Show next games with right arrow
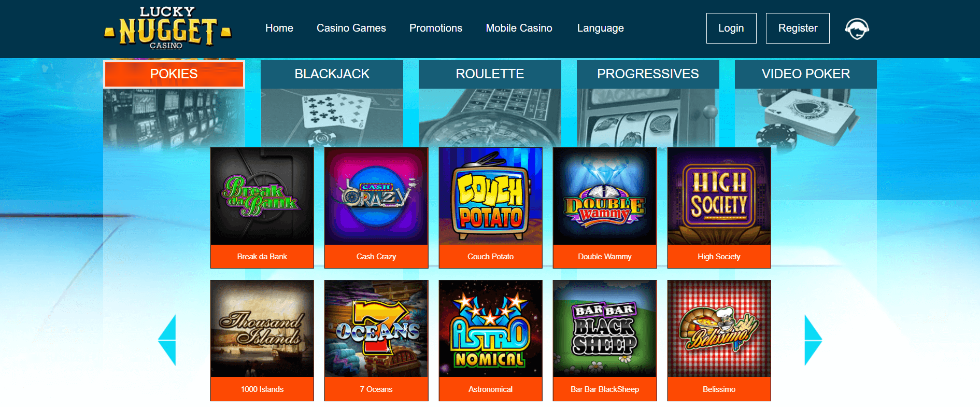This screenshot has height=407, width=980. point(813,340)
